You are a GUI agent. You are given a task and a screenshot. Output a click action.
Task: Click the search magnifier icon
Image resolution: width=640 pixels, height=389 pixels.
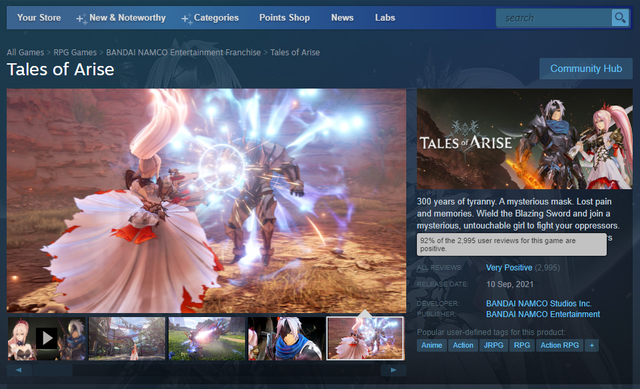click(620, 18)
